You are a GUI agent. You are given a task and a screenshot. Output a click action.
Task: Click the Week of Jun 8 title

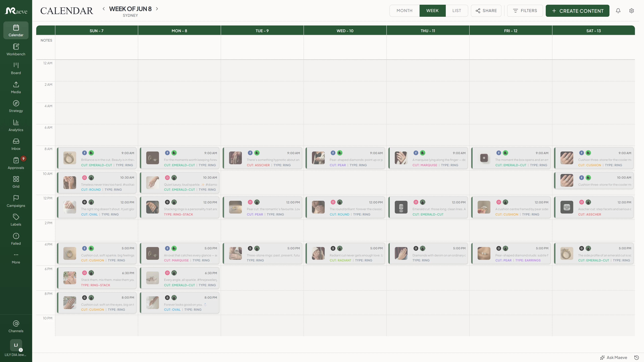click(x=130, y=9)
